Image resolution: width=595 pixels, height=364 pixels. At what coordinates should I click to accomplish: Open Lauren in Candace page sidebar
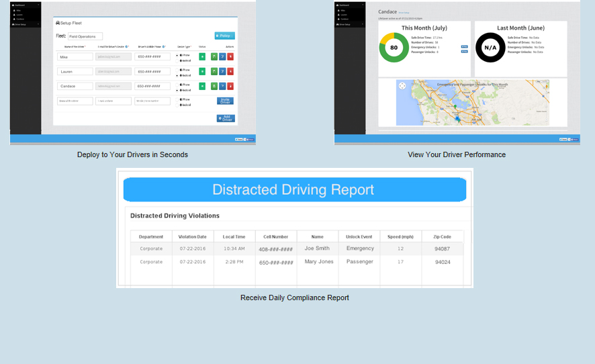click(x=342, y=15)
